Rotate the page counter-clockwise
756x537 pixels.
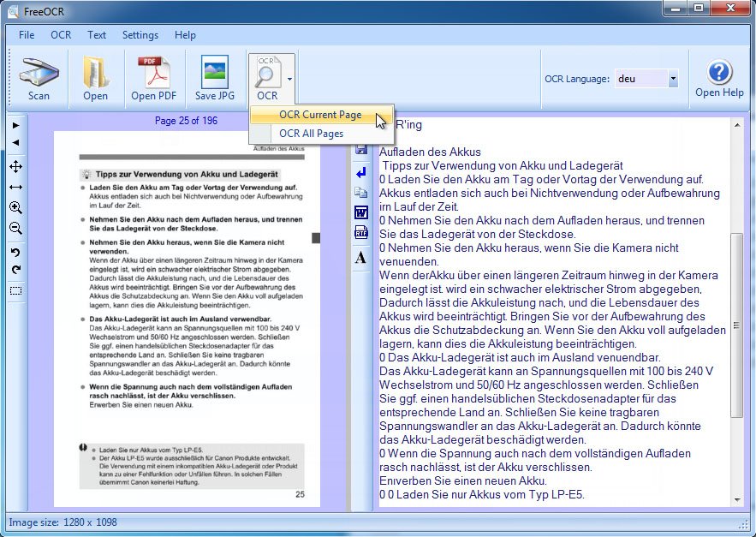point(15,252)
